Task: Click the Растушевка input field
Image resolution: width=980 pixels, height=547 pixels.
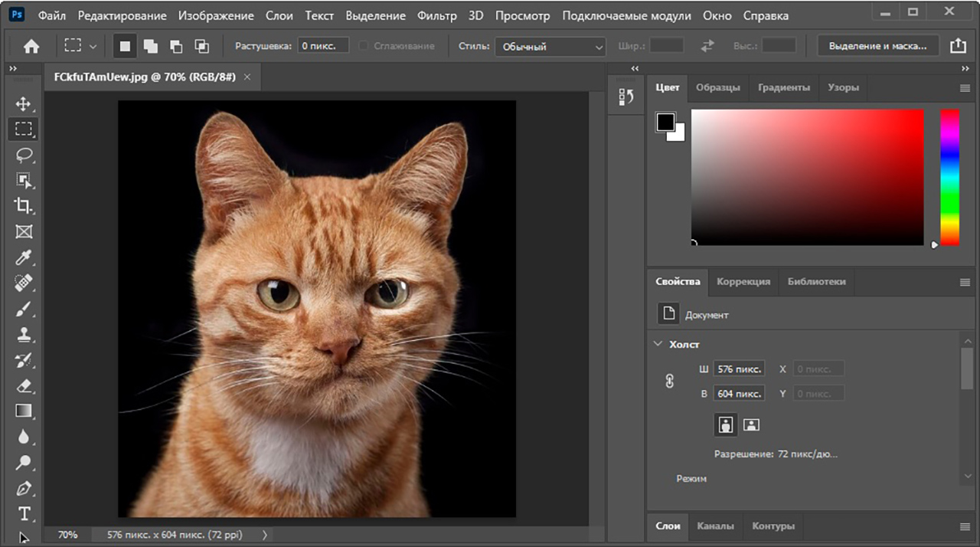Action: (322, 46)
